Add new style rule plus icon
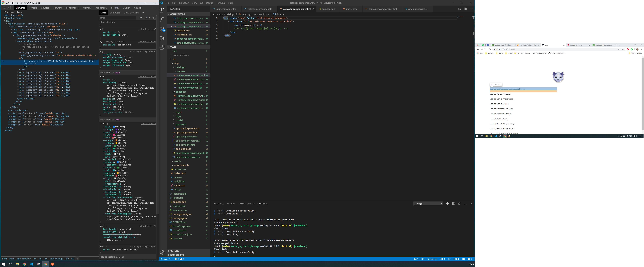Viewport: 644px width, 267px height. (x=154, y=18)
